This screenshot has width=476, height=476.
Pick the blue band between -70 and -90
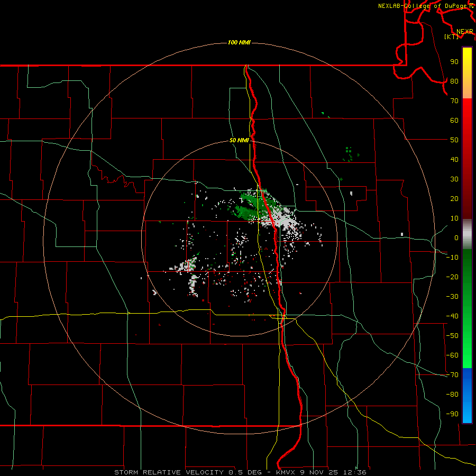467,395
